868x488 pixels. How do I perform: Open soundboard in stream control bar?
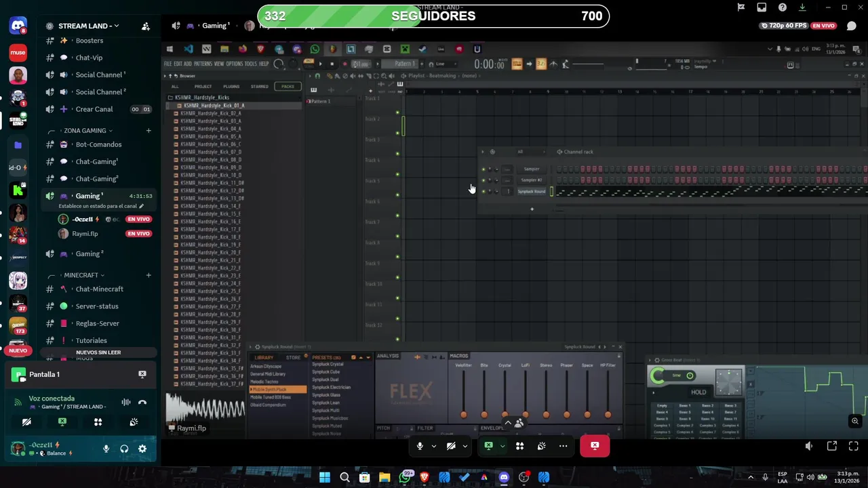(542, 446)
